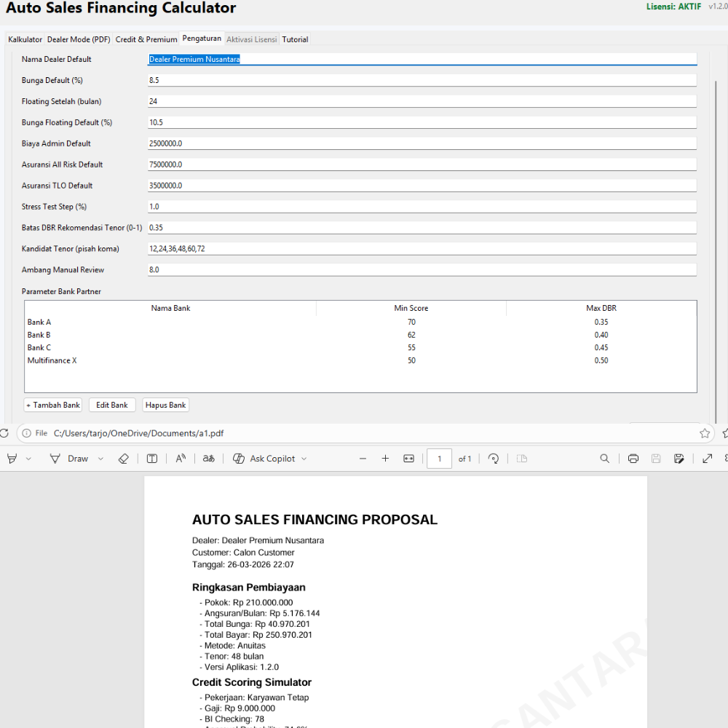Click the Bunga Default (%) input field

(422, 80)
